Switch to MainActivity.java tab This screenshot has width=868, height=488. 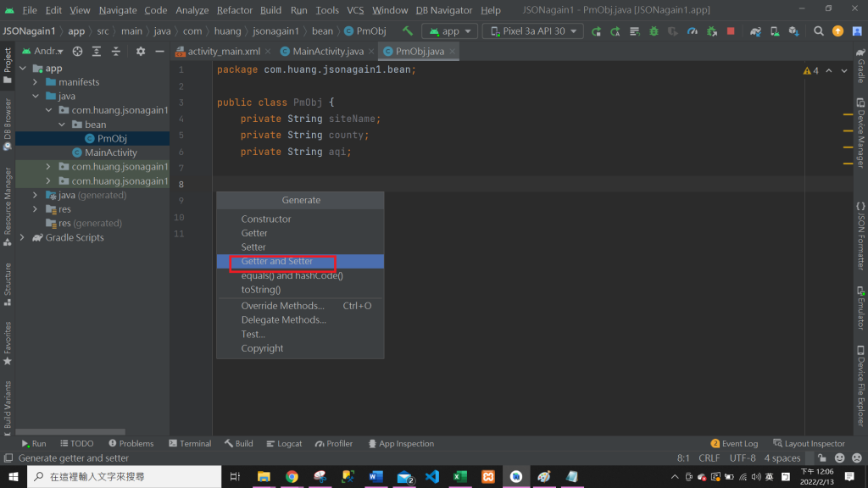click(328, 51)
